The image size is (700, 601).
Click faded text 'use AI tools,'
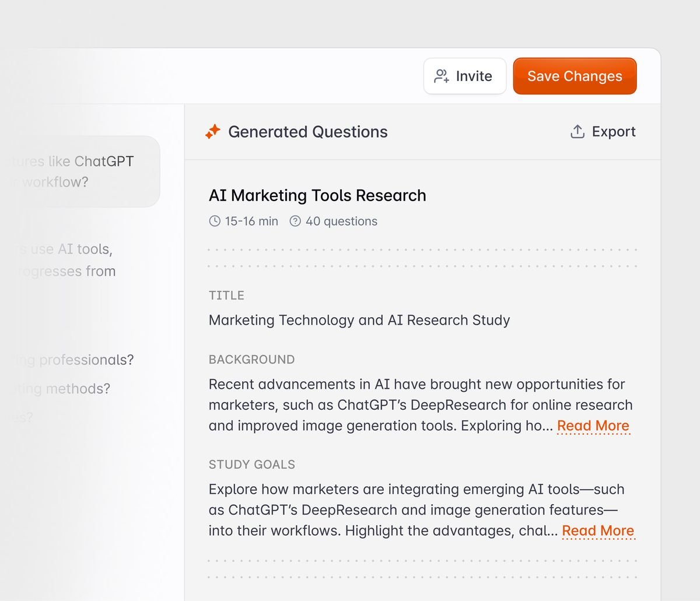(x=71, y=249)
